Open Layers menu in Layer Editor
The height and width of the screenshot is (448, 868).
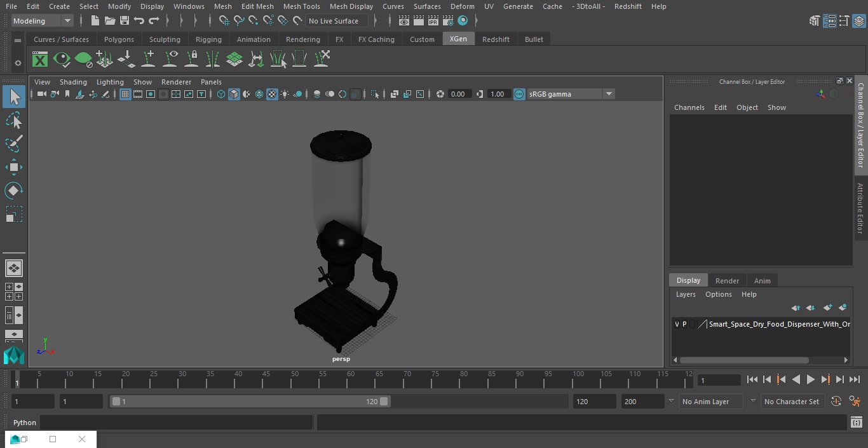pyautogui.click(x=685, y=294)
